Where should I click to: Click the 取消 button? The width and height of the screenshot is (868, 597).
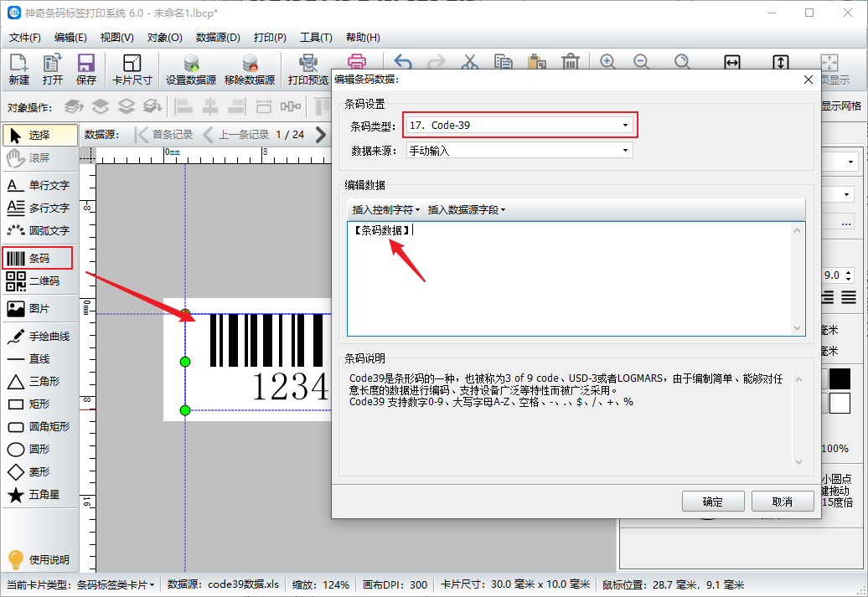pos(782,502)
